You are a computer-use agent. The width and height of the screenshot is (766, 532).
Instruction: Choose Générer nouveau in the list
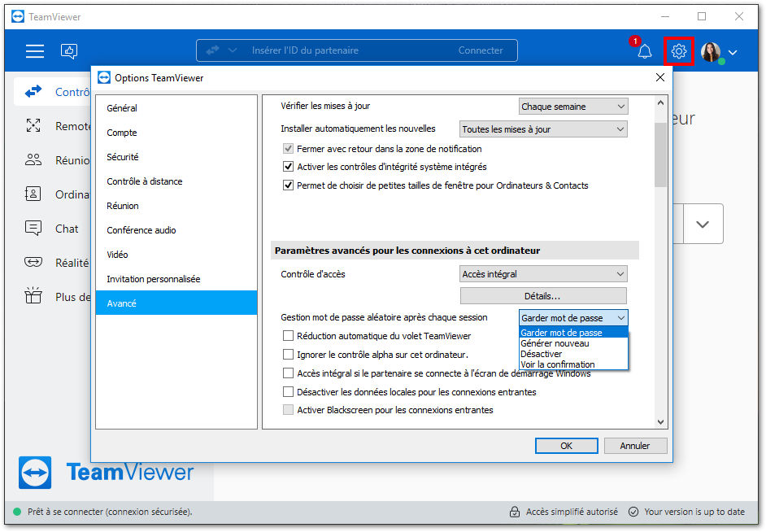(x=573, y=343)
